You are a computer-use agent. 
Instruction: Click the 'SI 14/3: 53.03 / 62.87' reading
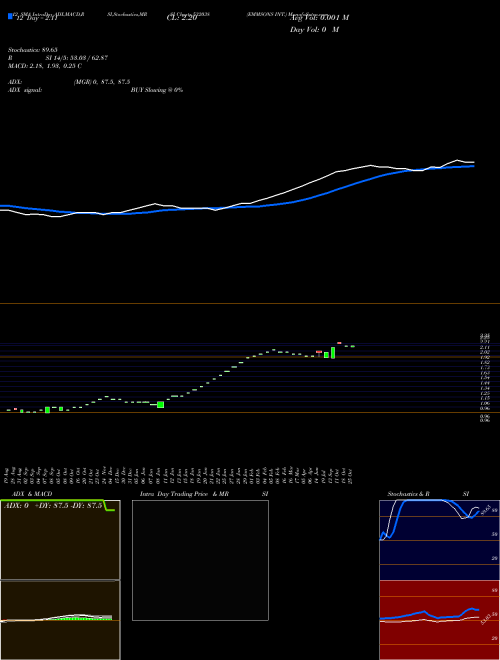[x=77, y=58]
